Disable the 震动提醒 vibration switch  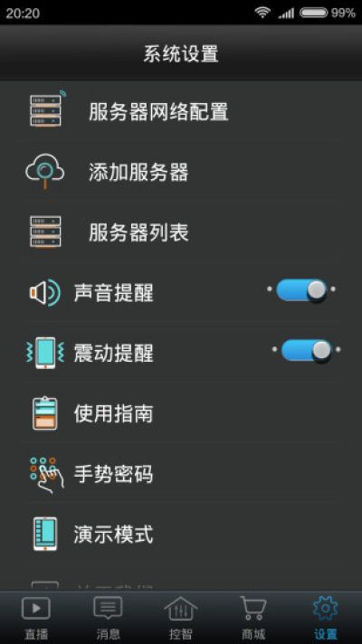pos(307,351)
